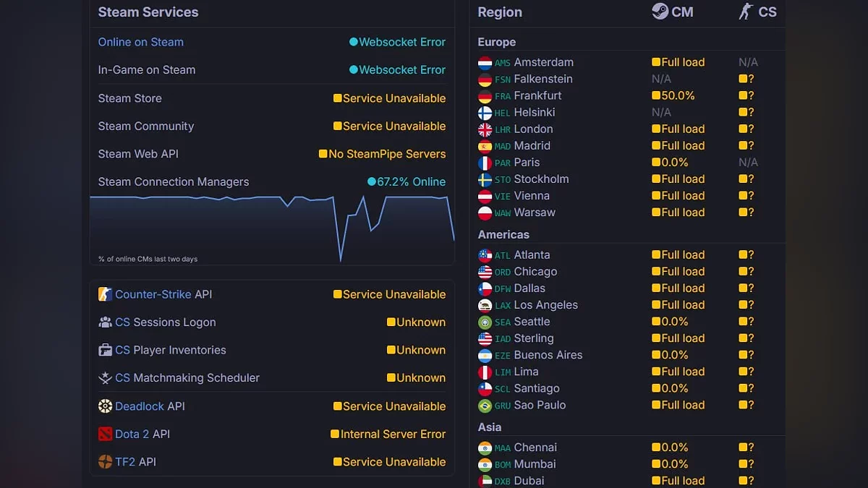
Task: Click the Deadlock API icon
Action: 105,406
